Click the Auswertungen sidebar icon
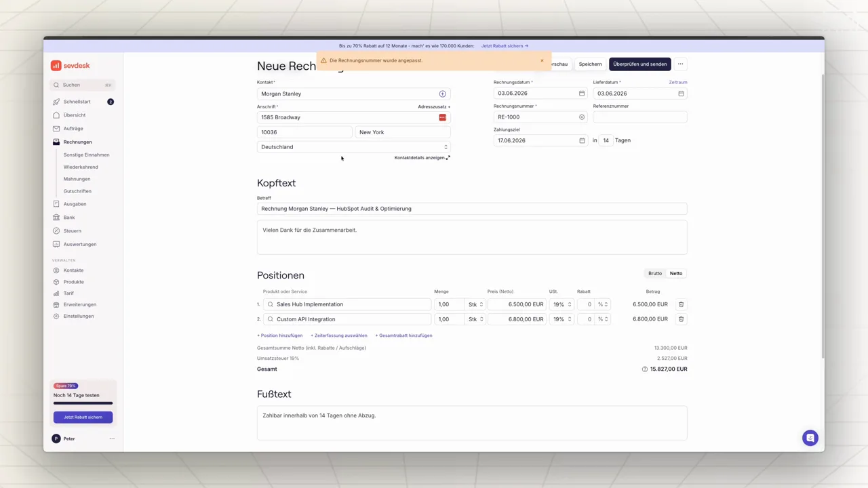 56,244
